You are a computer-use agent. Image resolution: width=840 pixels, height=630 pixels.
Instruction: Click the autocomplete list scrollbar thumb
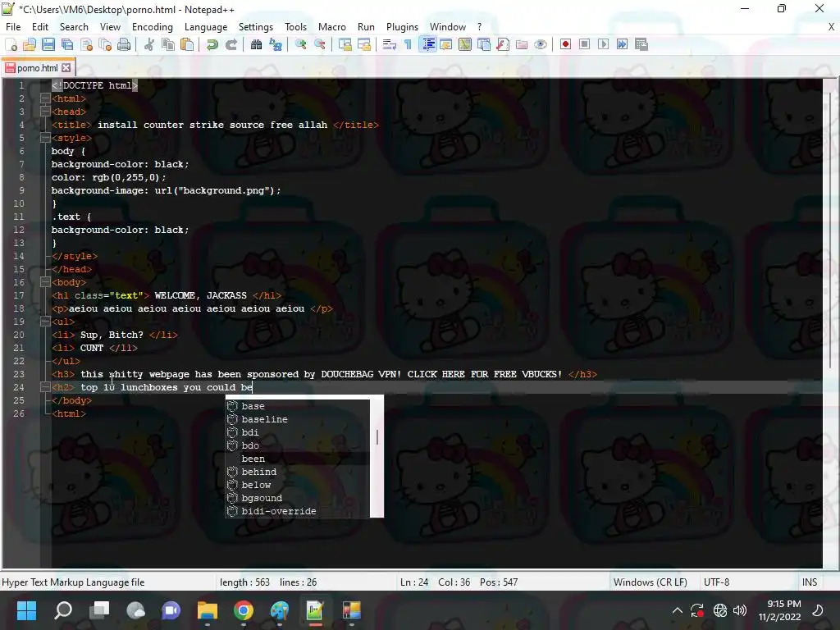pyautogui.click(x=377, y=437)
